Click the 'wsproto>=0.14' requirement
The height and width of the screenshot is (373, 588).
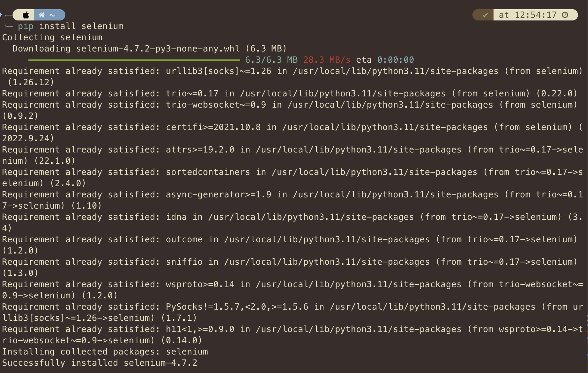click(200, 284)
